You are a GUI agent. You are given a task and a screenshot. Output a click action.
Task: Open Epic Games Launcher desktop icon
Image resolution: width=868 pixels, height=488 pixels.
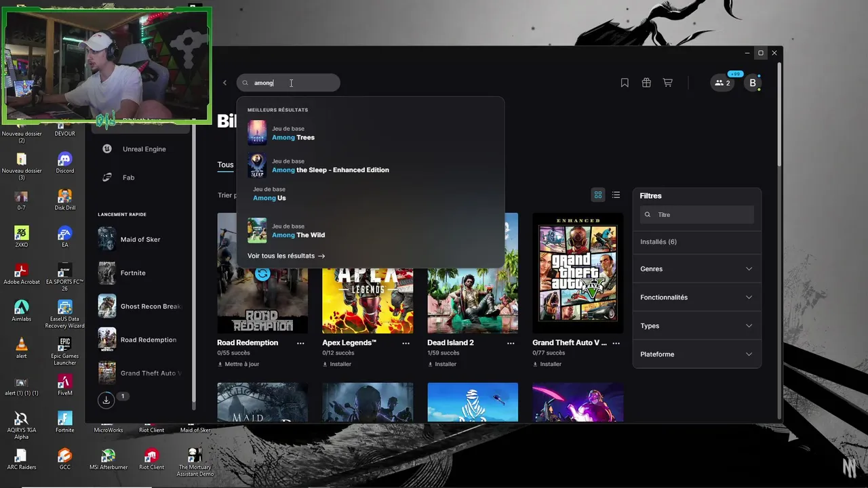[x=65, y=350]
